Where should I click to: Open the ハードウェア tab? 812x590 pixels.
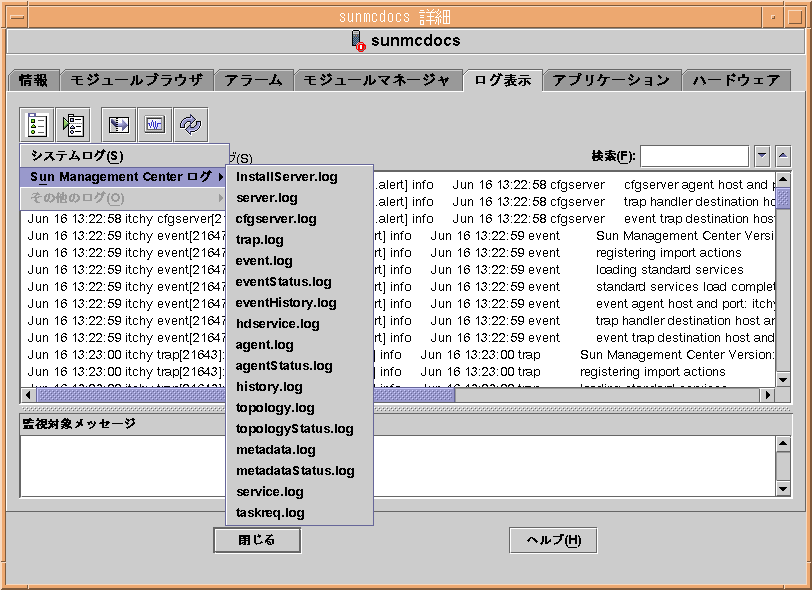tap(736, 80)
